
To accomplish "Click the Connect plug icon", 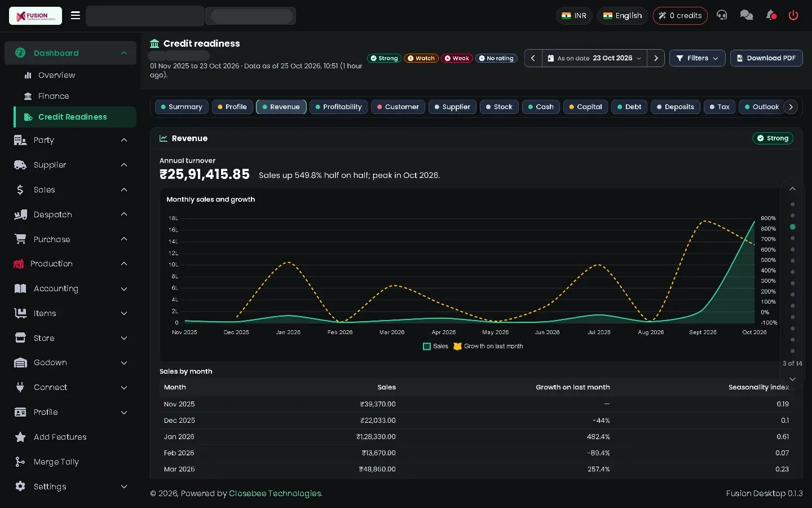I will 20,387.
